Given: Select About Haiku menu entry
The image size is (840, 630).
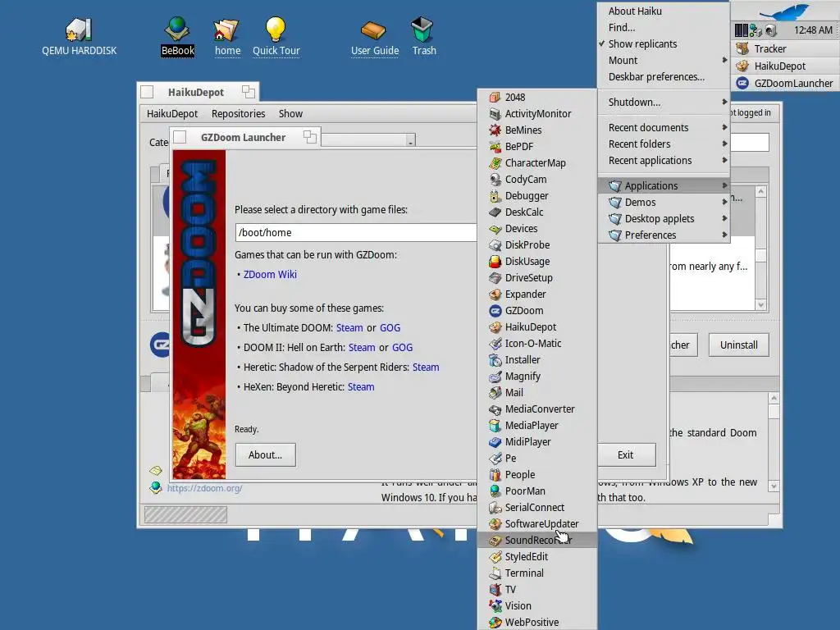Looking at the screenshot, I should (x=663, y=11).
